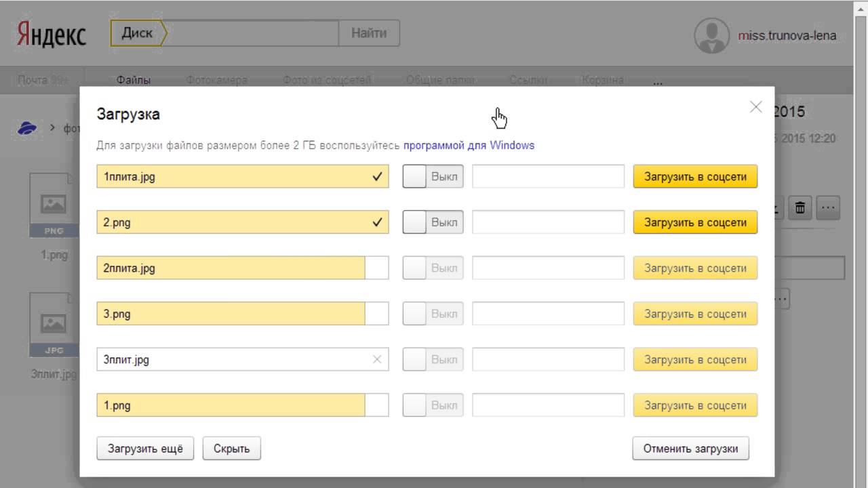Click Загрузить в соцсети for 1.png

pyautogui.click(x=695, y=405)
